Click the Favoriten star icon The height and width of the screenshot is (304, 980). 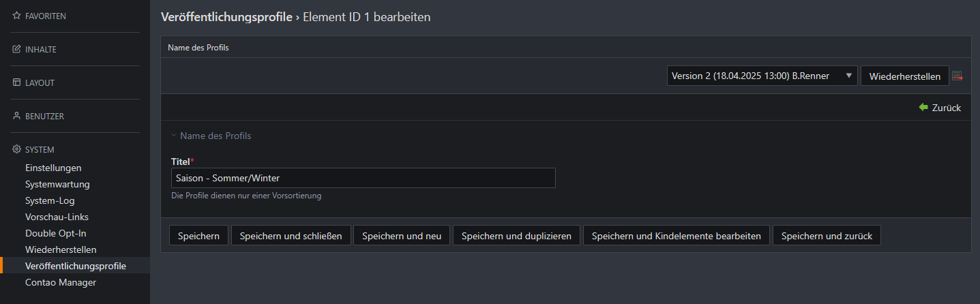tap(17, 16)
